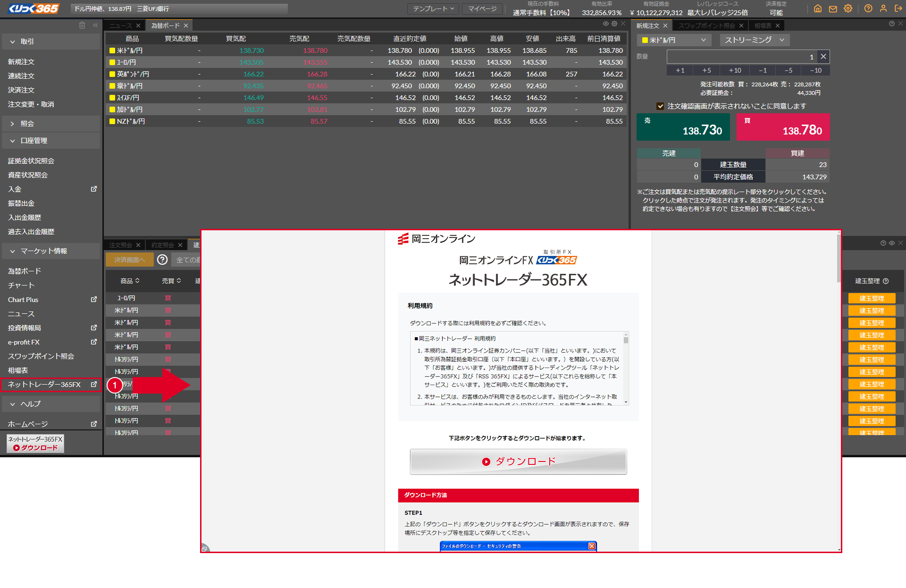
Task: Click the help icon beside 建玉整理 header
Action: coord(886,281)
